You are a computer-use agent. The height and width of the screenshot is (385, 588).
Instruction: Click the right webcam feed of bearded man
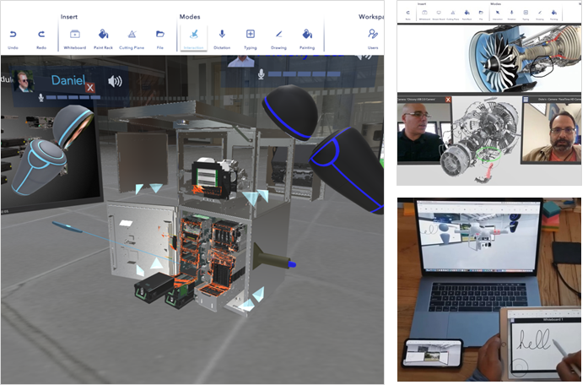552,133
